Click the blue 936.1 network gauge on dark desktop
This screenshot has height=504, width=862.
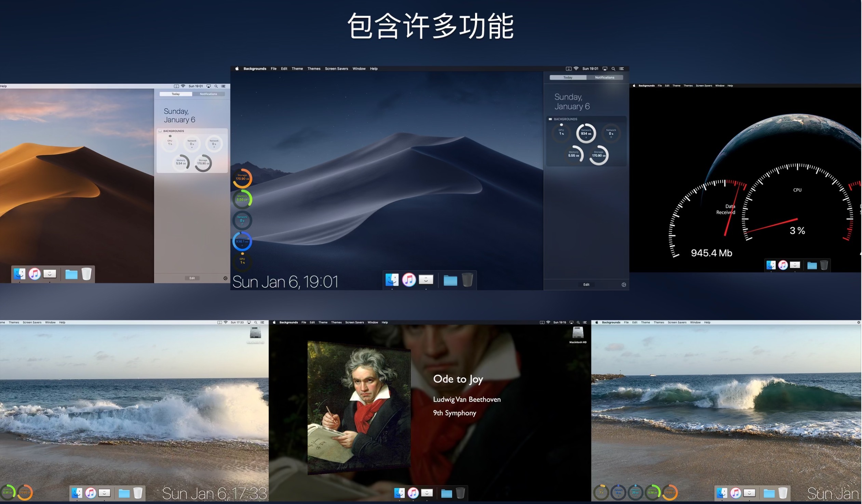pyautogui.click(x=242, y=241)
